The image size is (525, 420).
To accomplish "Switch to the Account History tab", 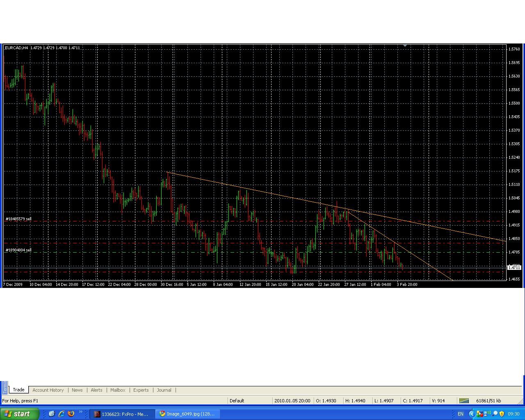I will [48, 390].
